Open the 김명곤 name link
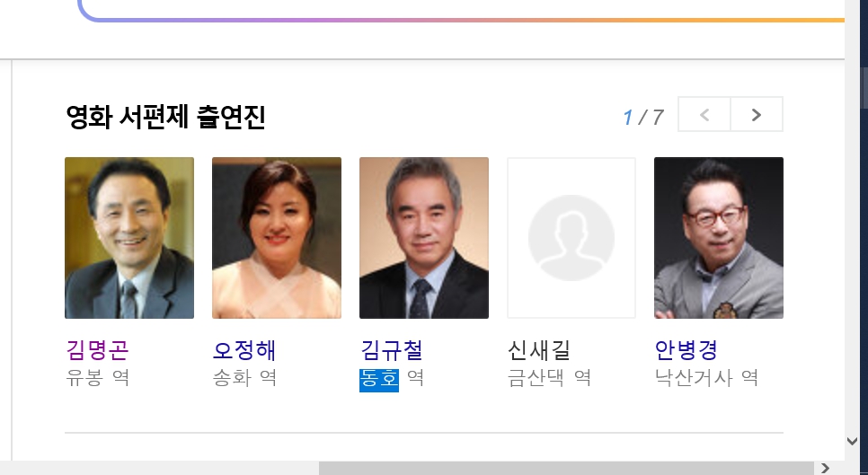This screenshot has width=868, height=475. (97, 350)
